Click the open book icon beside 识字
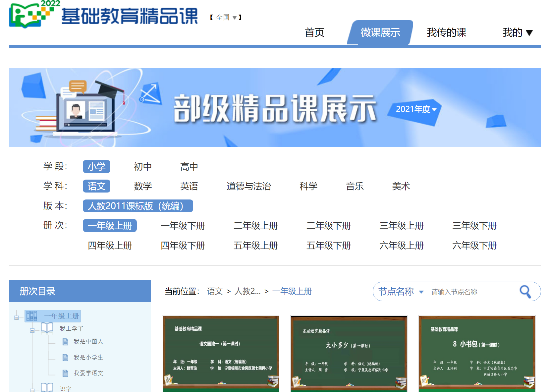 (x=47, y=387)
